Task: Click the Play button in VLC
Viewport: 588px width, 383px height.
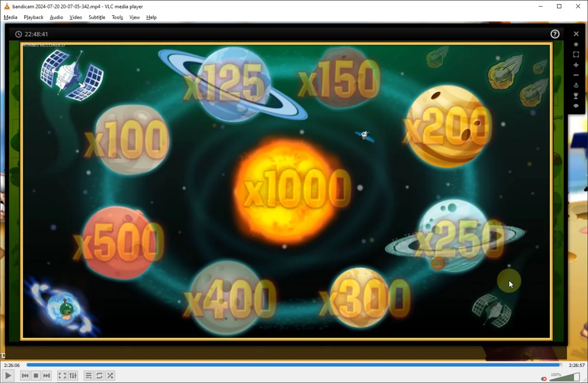Action: tap(8, 376)
